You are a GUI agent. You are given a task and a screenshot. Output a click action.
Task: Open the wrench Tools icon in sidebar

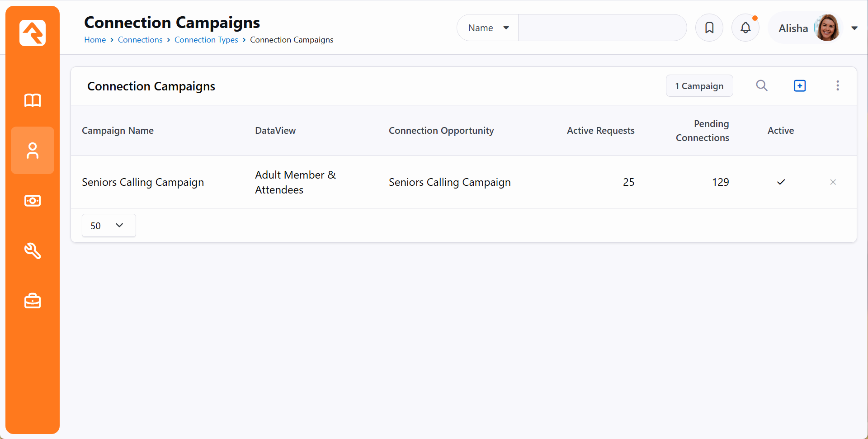(x=33, y=250)
